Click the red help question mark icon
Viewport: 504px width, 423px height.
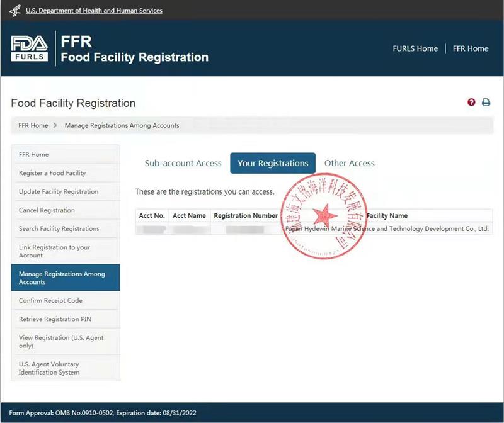pyautogui.click(x=471, y=103)
